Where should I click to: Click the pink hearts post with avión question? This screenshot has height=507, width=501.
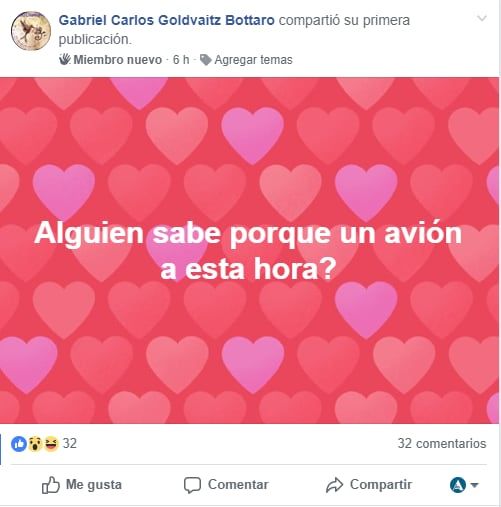(249, 250)
